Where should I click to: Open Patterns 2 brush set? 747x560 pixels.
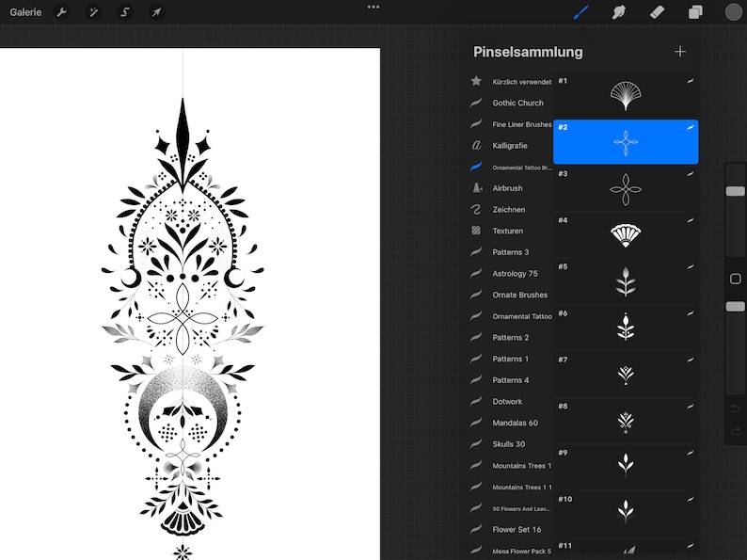[510, 338]
